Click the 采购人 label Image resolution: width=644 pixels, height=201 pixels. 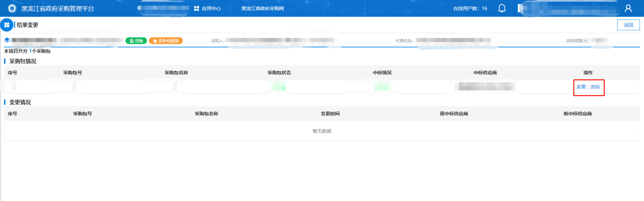[218, 41]
